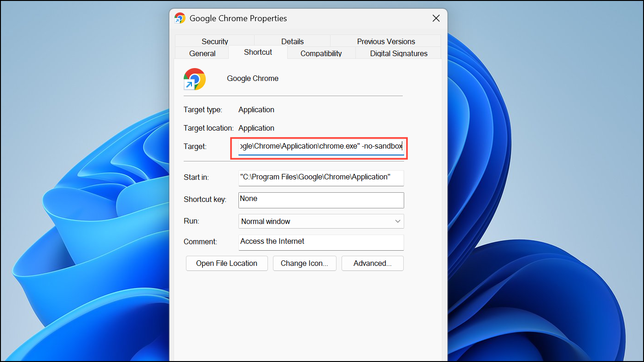Click the Change Icon button
The image size is (644, 362).
coord(304,263)
